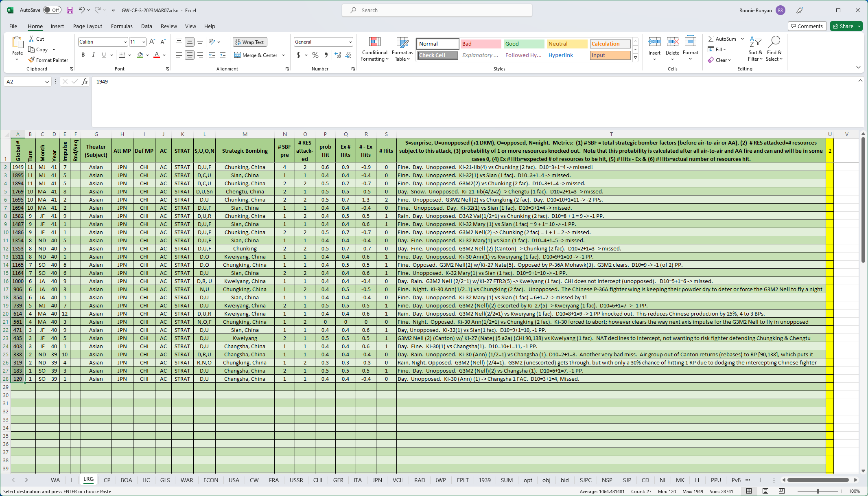Apply underline formatting

(104, 55)
